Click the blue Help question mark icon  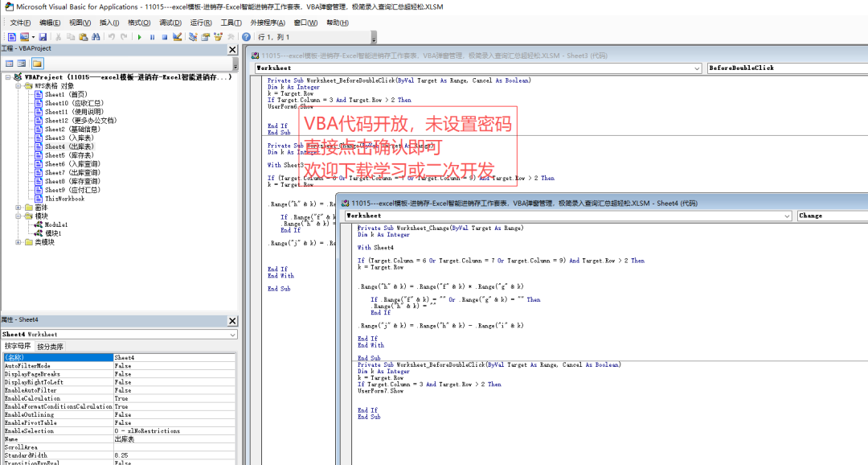coord(246,37)
